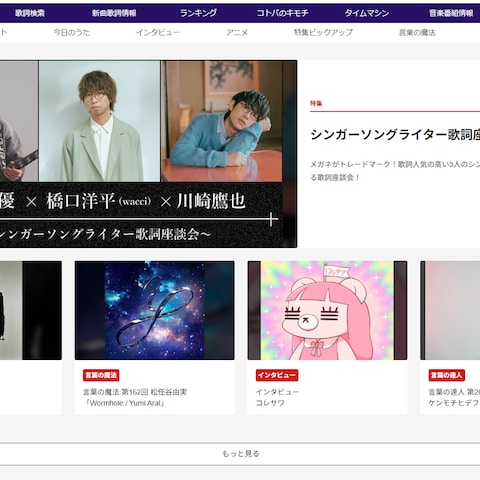Click the red 言葉の魔法 tag badge
The height and width of the screenshot is (480, 480).
pyautogui.click(x=101, y=375)
